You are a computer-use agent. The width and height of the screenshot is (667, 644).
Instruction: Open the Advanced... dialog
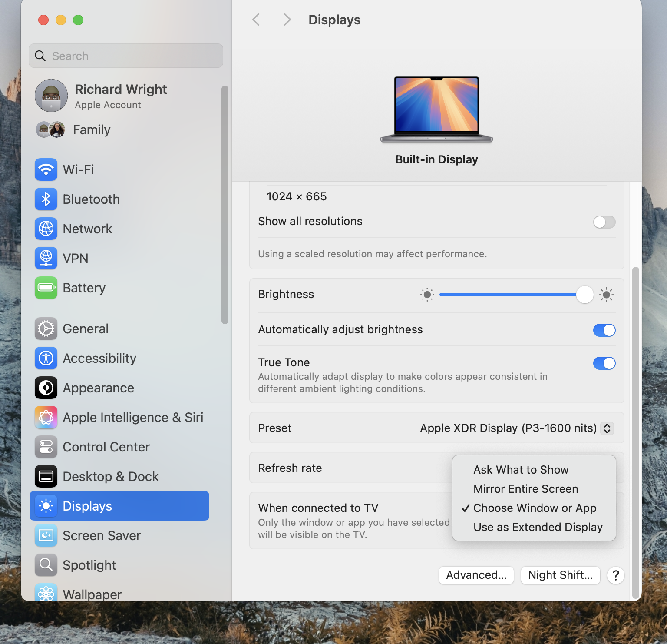point(476,575)
